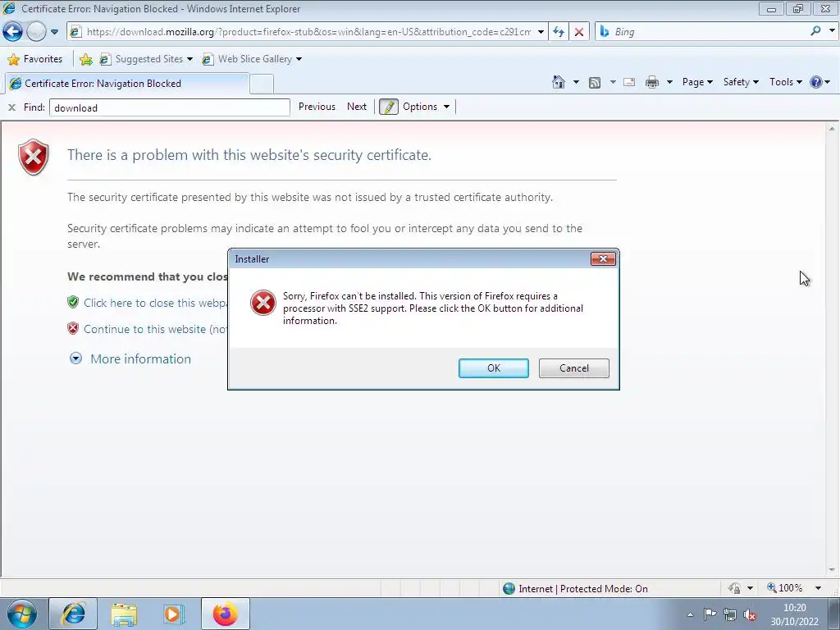The height and width of the screenshot is (630, 840).
Task: Expand the Print dropdown arrow
Action: (669, 82)
